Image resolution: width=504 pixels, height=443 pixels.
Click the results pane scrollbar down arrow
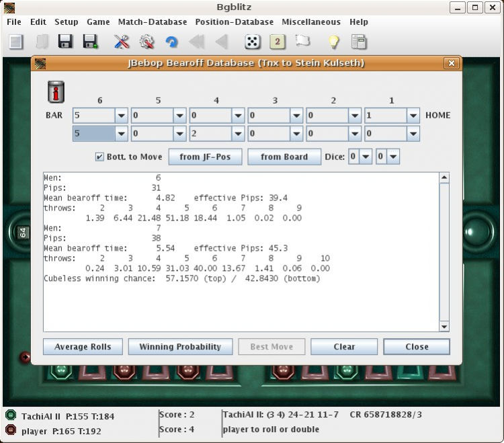point(444,327)
